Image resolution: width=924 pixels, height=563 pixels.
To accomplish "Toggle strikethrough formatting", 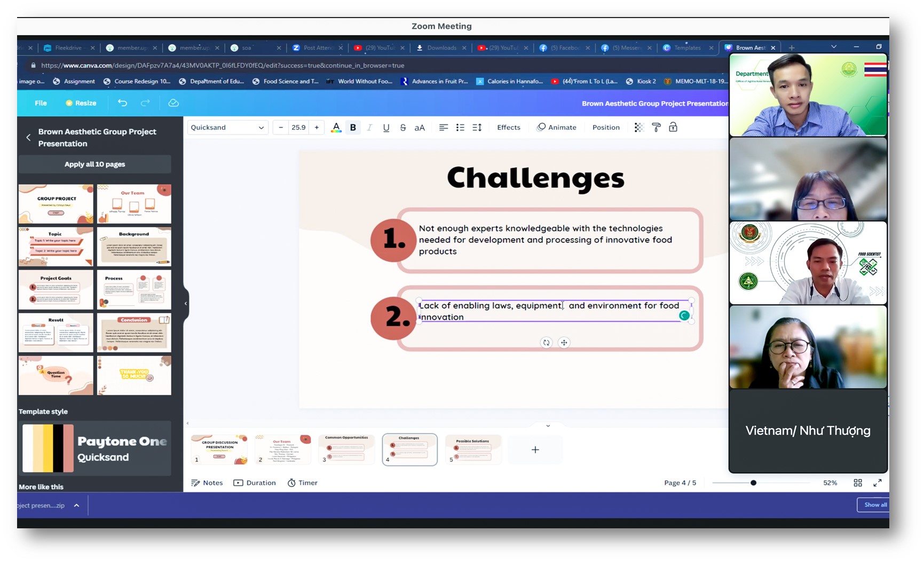I will pos(403,128).
